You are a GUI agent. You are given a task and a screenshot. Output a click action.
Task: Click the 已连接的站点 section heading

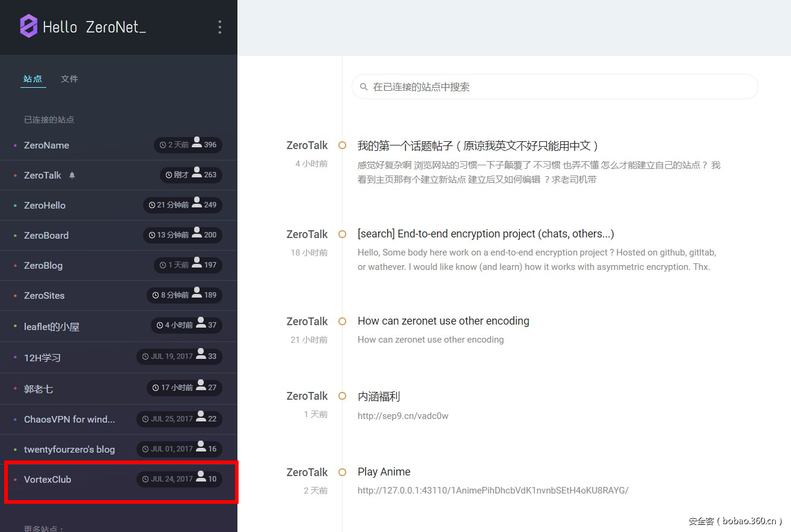(49, 120)
